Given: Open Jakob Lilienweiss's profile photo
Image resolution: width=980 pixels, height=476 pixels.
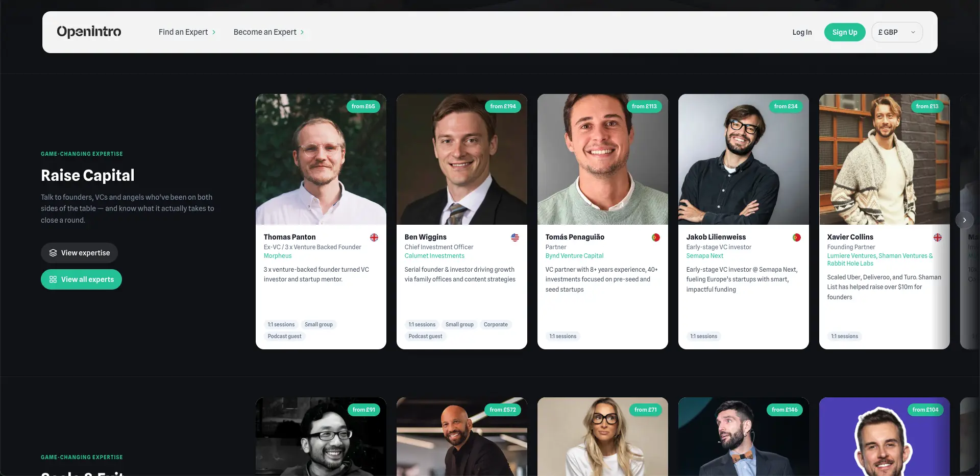Looking at the screenshot, I should 744,159.
